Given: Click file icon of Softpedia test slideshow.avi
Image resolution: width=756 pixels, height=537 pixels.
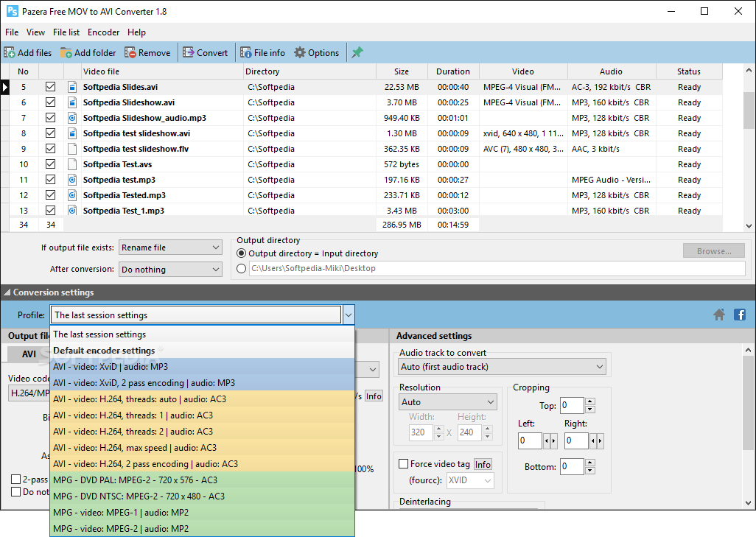Looking at the screenshot, I should [x=72, y=133].
